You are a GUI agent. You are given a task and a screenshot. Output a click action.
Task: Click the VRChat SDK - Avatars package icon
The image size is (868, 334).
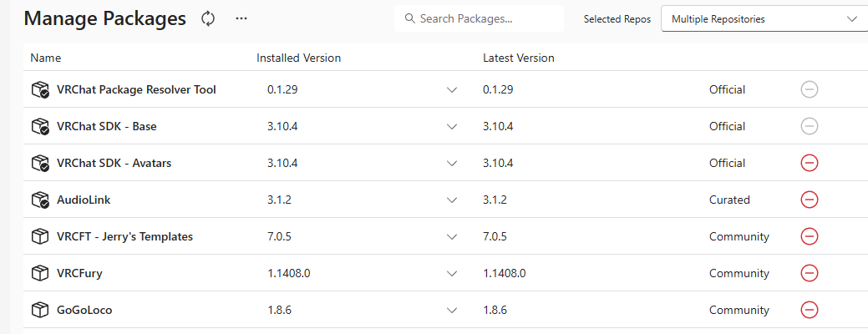(x=40, y=163)
